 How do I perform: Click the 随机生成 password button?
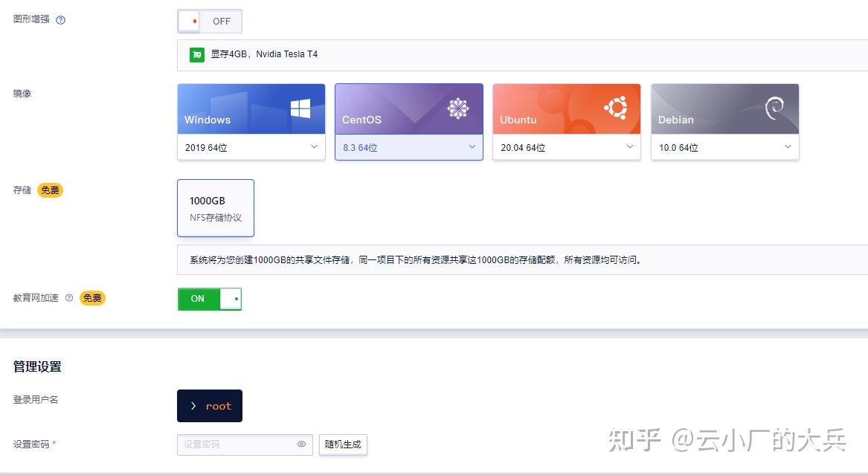tap(343, 444)
